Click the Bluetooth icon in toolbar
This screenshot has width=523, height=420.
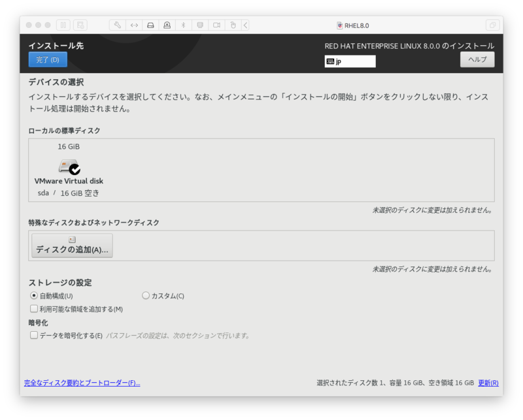coord(184,25)
